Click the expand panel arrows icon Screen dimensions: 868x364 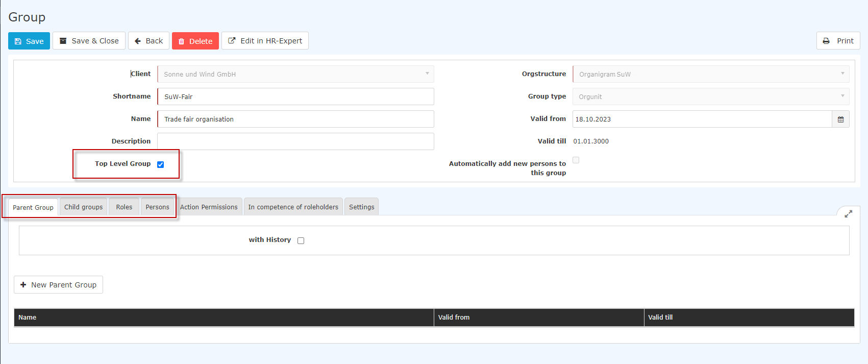[x=848, y=214]
